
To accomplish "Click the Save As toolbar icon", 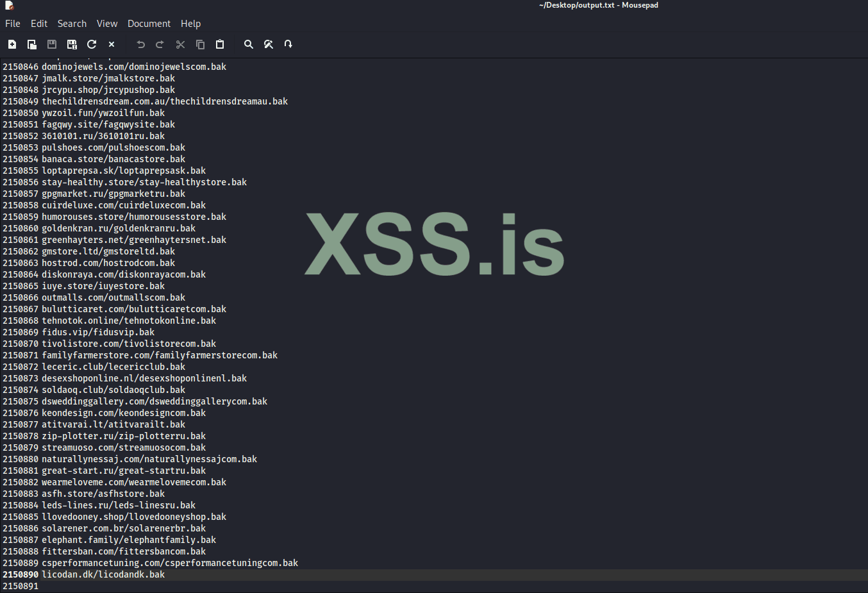I will (x=72, y=44).
